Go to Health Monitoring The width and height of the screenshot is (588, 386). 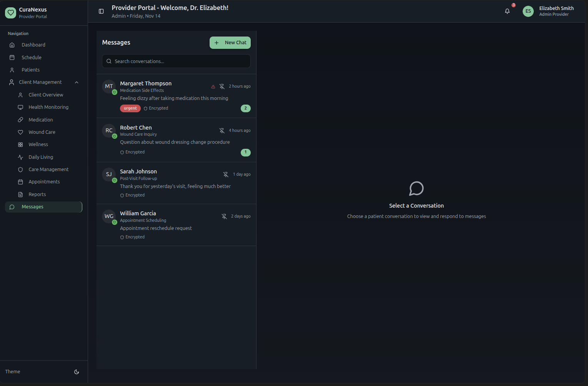point(48,107)
